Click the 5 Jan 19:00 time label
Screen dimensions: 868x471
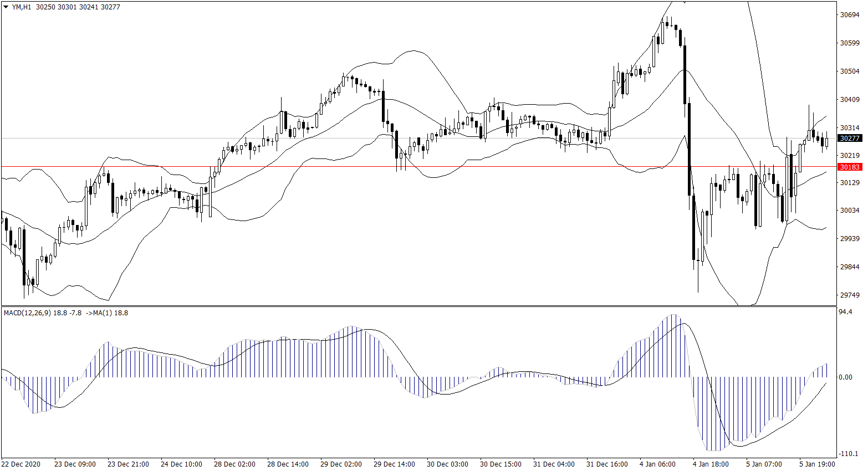[817, 464]
